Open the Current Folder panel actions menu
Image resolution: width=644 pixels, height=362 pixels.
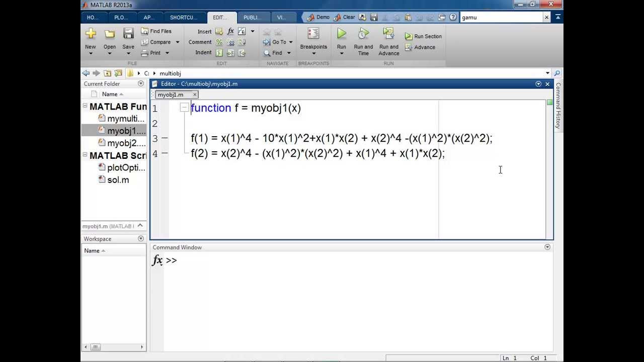coord(141,84)
